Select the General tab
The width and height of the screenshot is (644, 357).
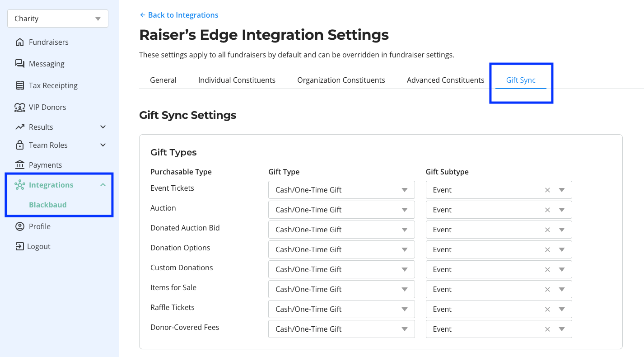[163, 80]
